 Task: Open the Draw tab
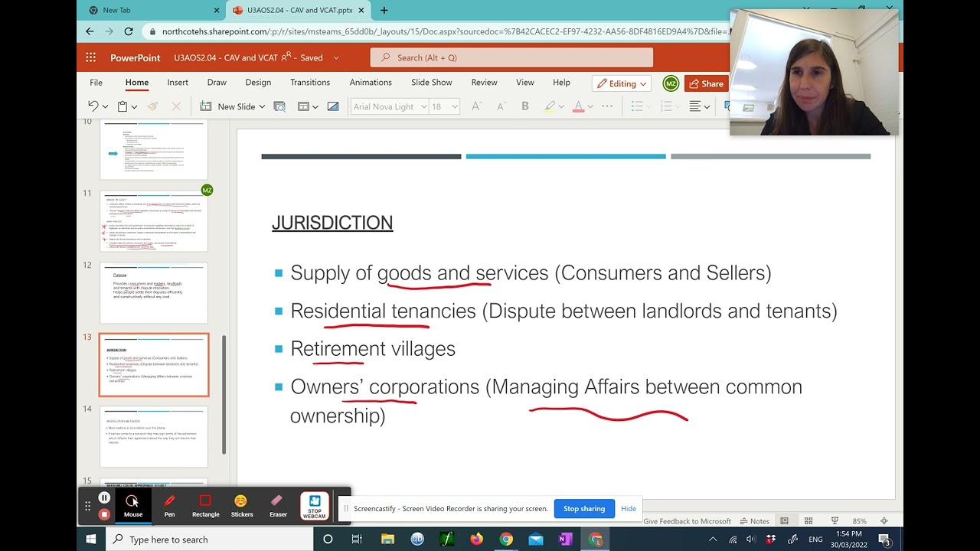coord(217,83)
